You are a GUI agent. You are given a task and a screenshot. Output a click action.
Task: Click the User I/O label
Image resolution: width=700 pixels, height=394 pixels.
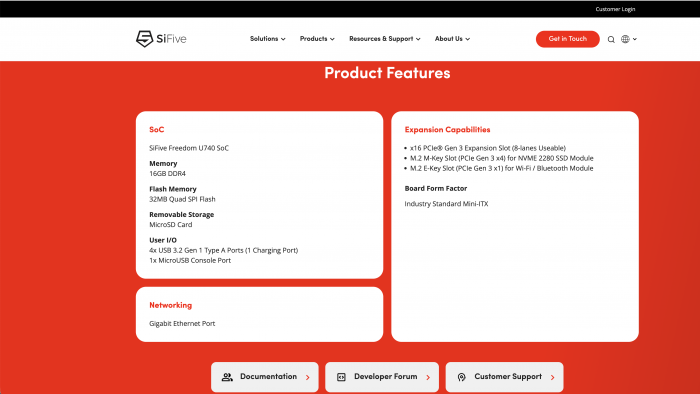(x=163, y=240)
